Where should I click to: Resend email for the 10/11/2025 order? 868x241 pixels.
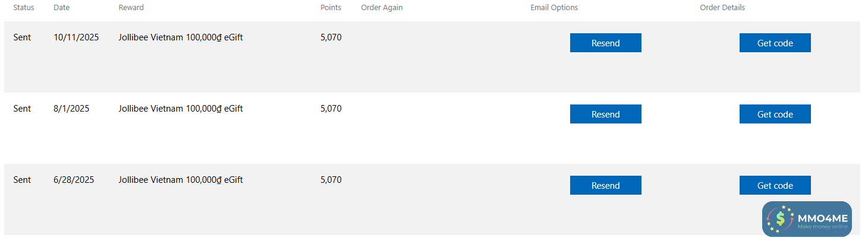click(x=605, y=43)
